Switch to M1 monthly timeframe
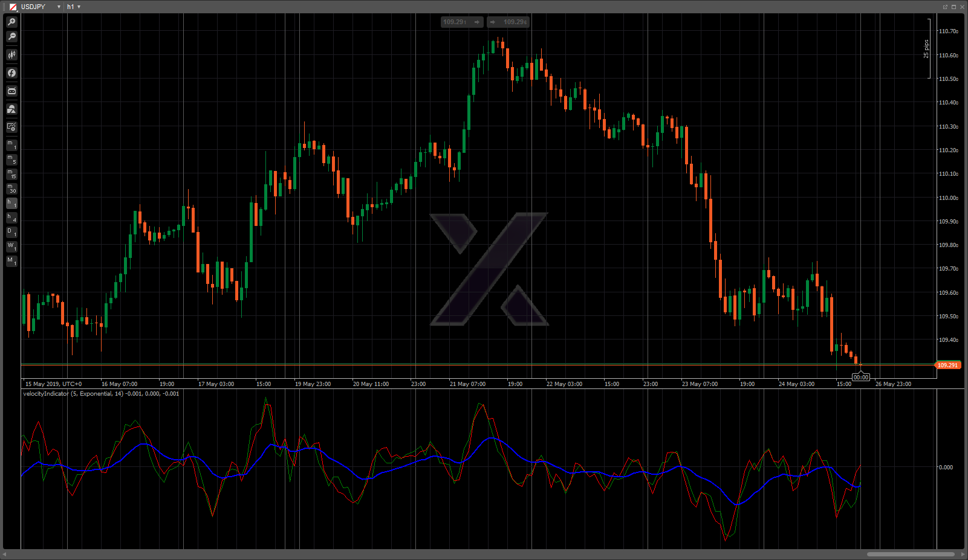 pos(11,261)
